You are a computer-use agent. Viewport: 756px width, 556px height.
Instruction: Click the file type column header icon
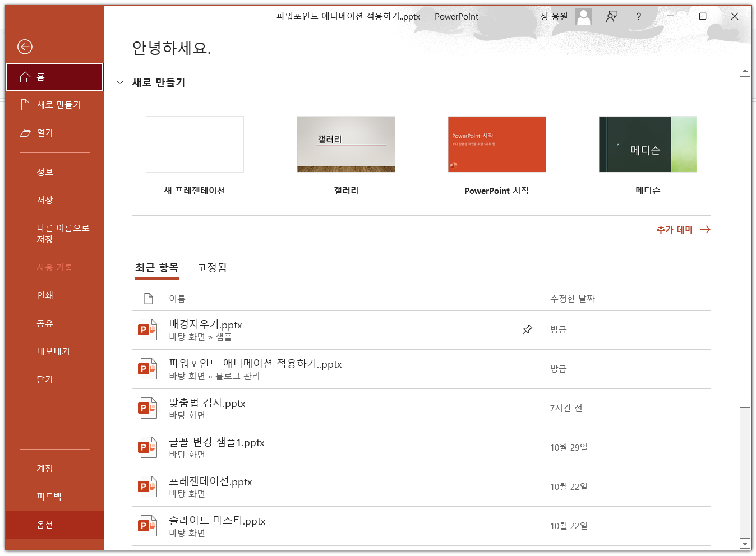(149, 299)
